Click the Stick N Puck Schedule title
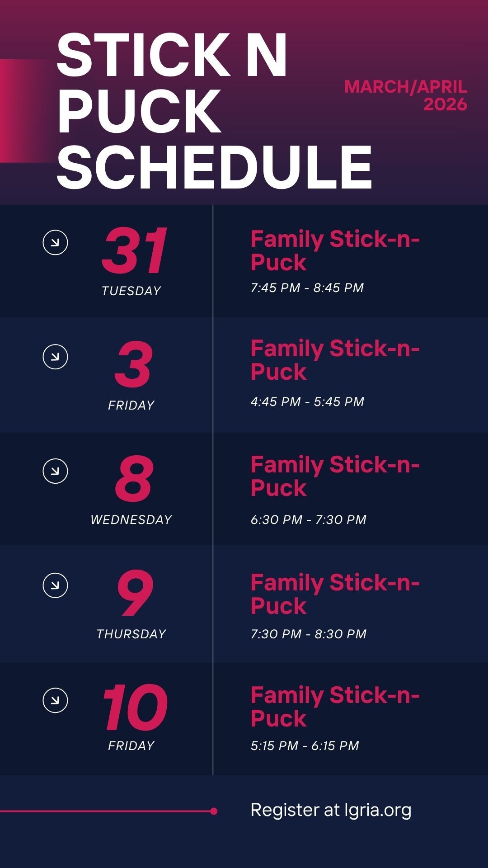 coord(214,111)
